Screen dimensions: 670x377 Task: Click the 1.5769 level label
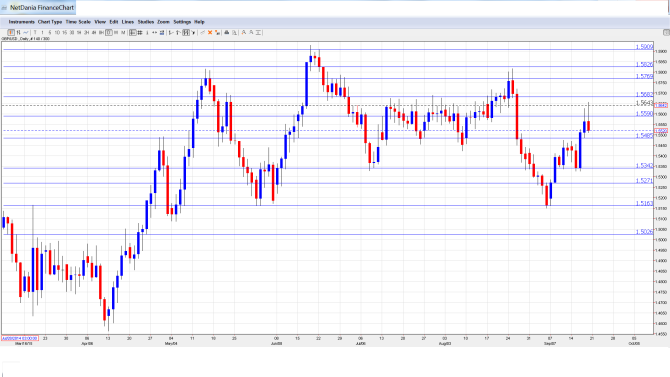tap(644, 76)
